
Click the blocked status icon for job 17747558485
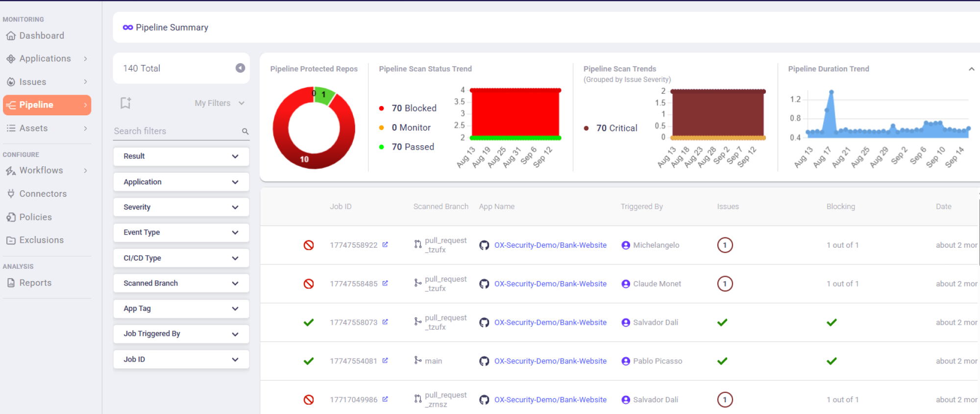[309, 284]
